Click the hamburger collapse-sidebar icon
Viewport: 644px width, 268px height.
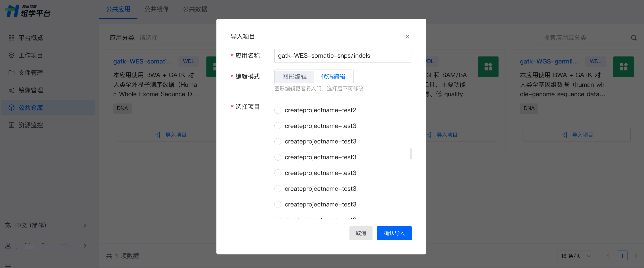8,265
